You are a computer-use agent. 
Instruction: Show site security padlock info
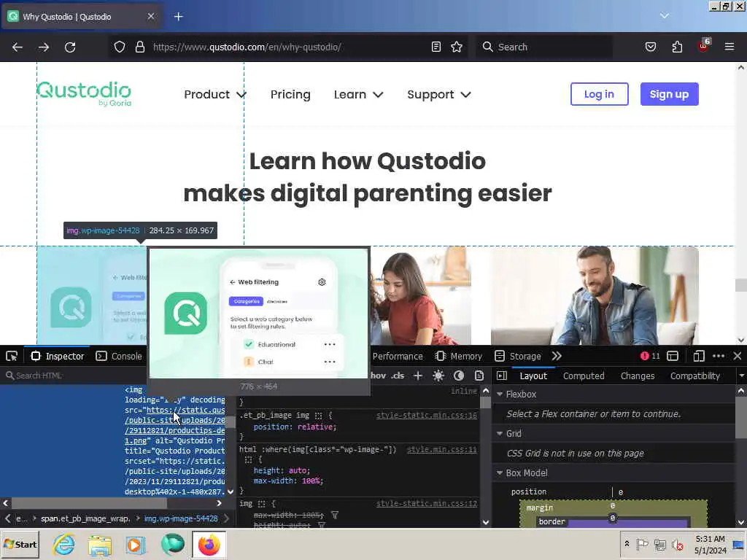tap(139, 47)
